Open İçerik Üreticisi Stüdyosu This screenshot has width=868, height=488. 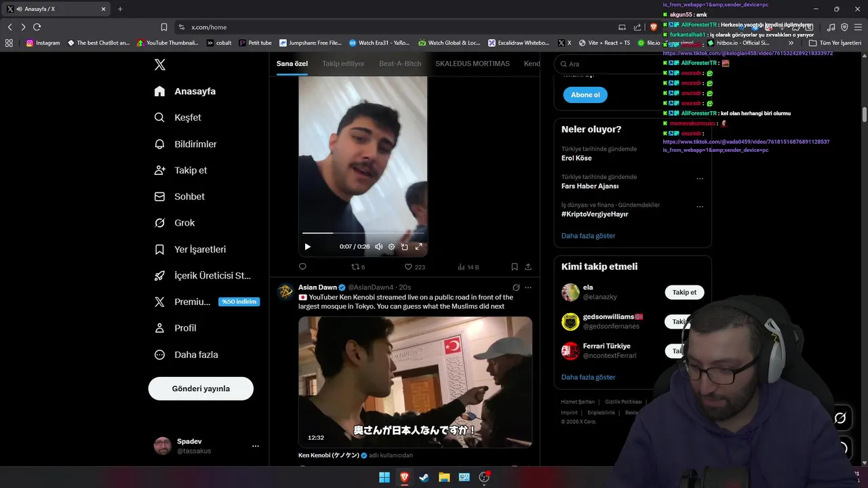pos(203,276)
